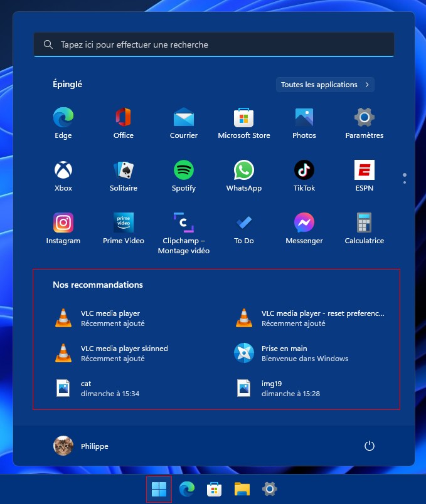Click the power button
Viewport: 426px width, 504px height.
tap(370, 446)
